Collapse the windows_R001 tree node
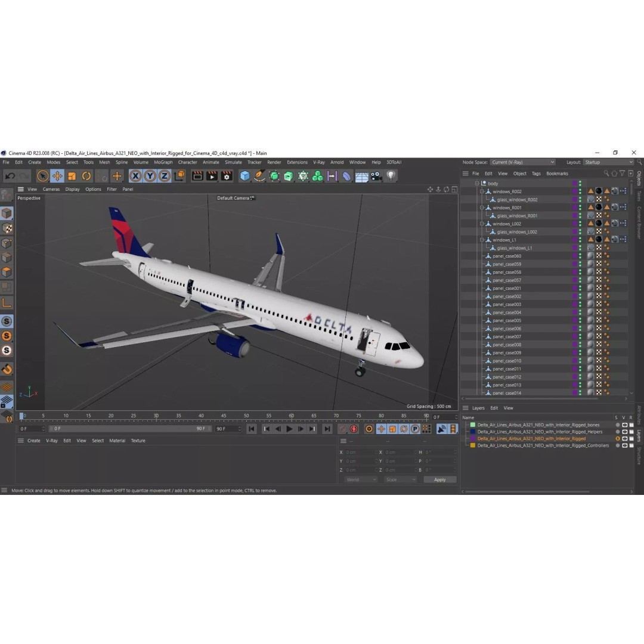The height and width of the screenshot is (644, 644). pyautogui.click(x=482, y=208)
